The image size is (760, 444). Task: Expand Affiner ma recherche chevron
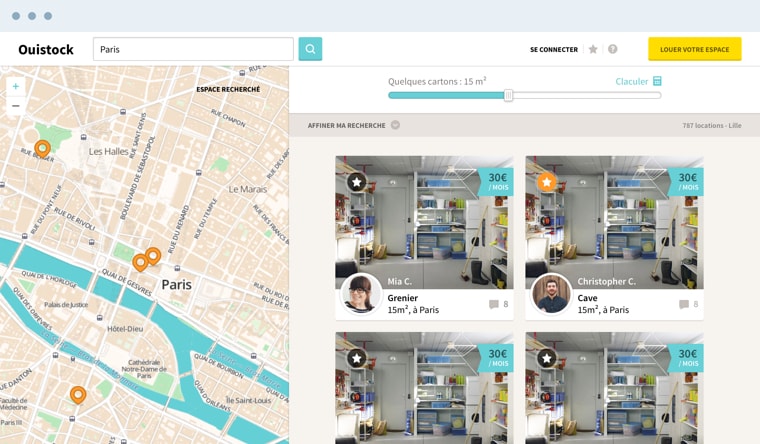pyautogui.click(x=396, y=125)
